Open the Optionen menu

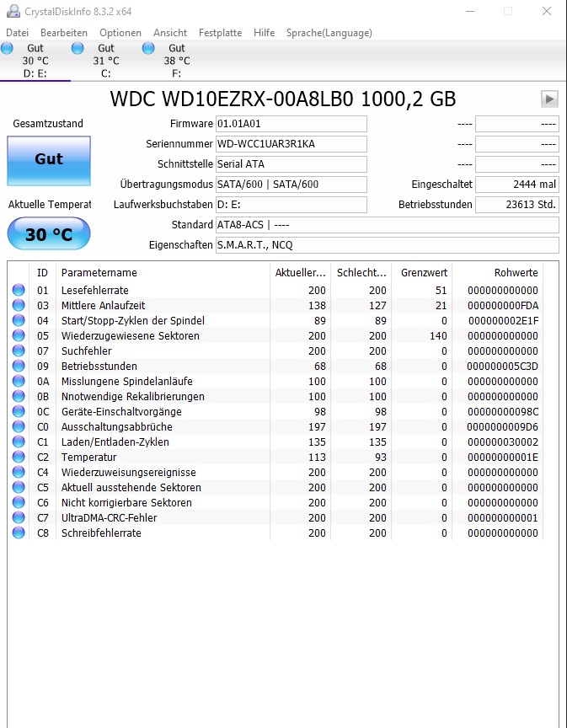[x=120, y=33]
